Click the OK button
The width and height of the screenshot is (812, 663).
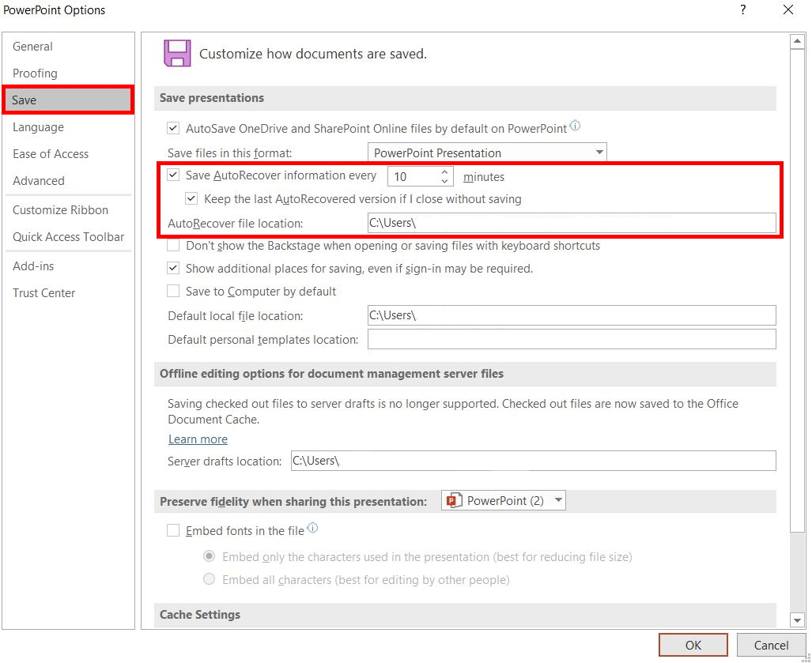(x=693, y=645)
